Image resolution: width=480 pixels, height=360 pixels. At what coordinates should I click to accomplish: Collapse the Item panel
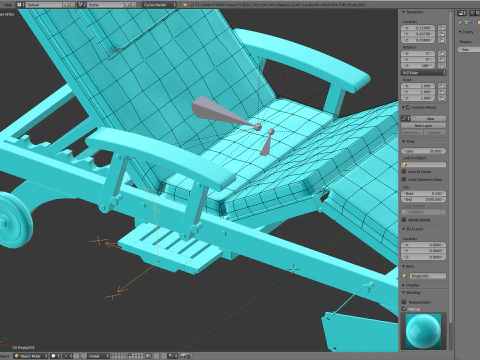pyautogui.click(x=403, y=266)
